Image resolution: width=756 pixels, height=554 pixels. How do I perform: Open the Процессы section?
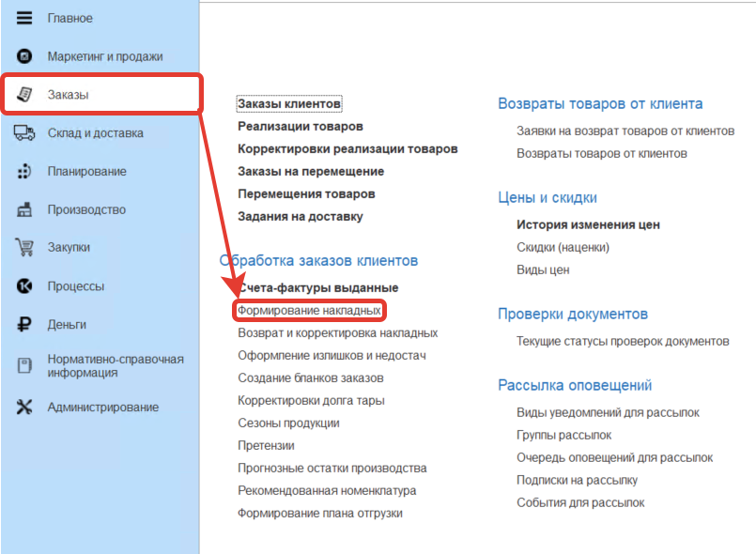(x=76, y=285)
